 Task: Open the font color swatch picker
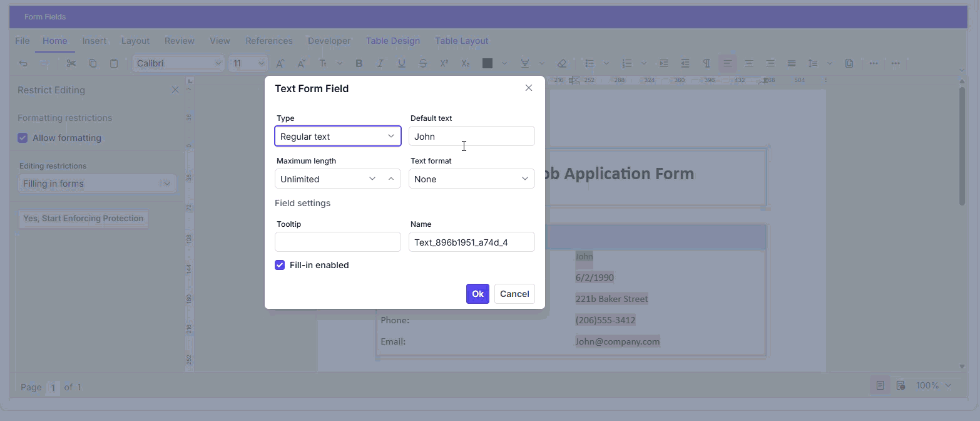click(487, 63)
